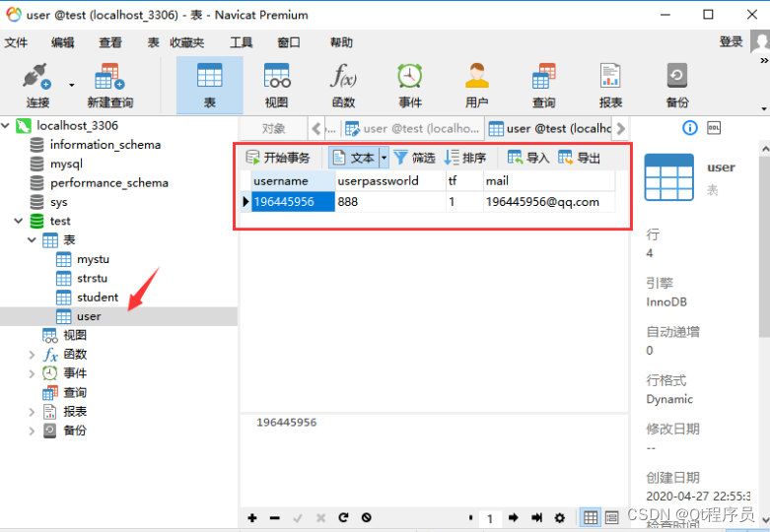The image size is (770, 532).
Task: Open the gear page settings icon
Action: click(x=559, y=518)
